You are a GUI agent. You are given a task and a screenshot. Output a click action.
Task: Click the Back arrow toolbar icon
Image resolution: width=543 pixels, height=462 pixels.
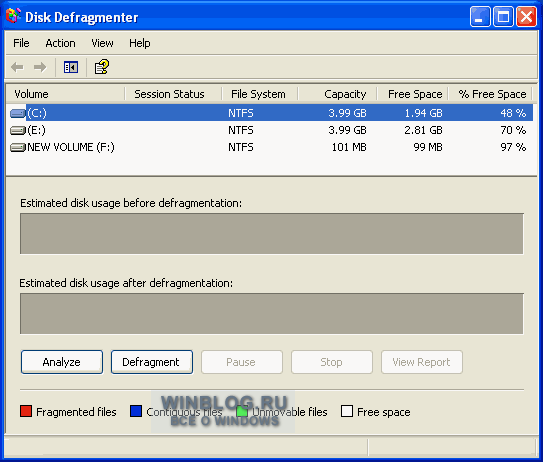tap(17, 67)
